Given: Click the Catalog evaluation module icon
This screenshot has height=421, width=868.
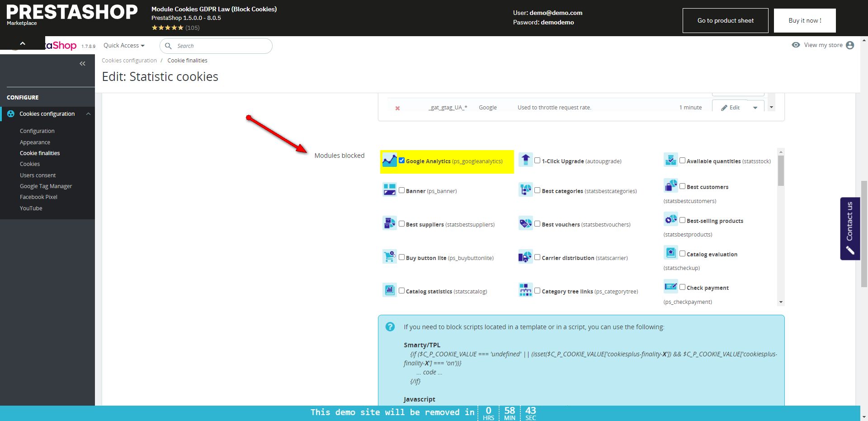Looking at the screenshot, I should pos(671,253).
